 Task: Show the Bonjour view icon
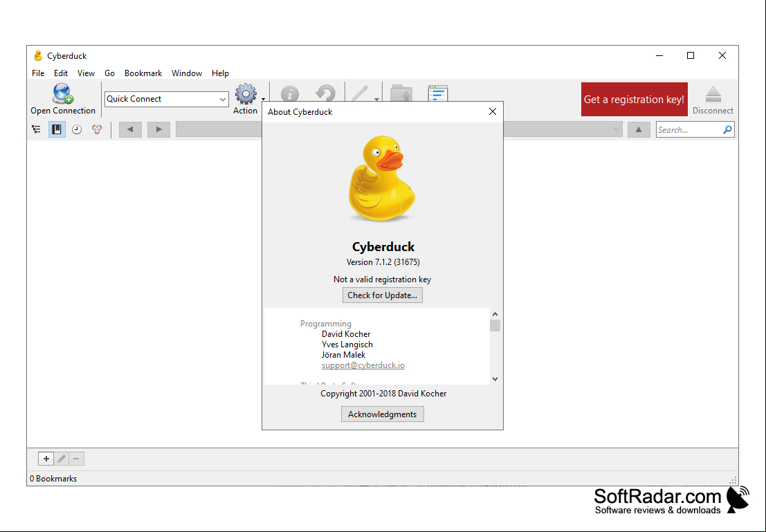tap(97, 129)
